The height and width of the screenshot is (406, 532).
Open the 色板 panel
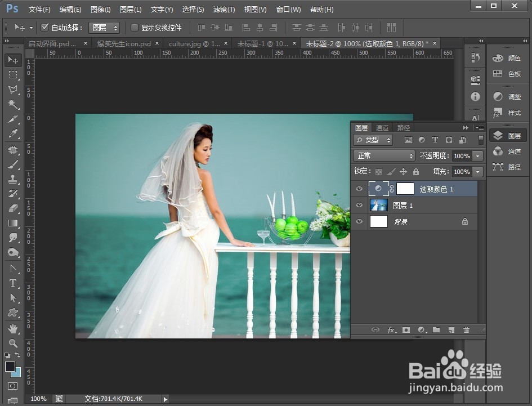tap(507, 74)
